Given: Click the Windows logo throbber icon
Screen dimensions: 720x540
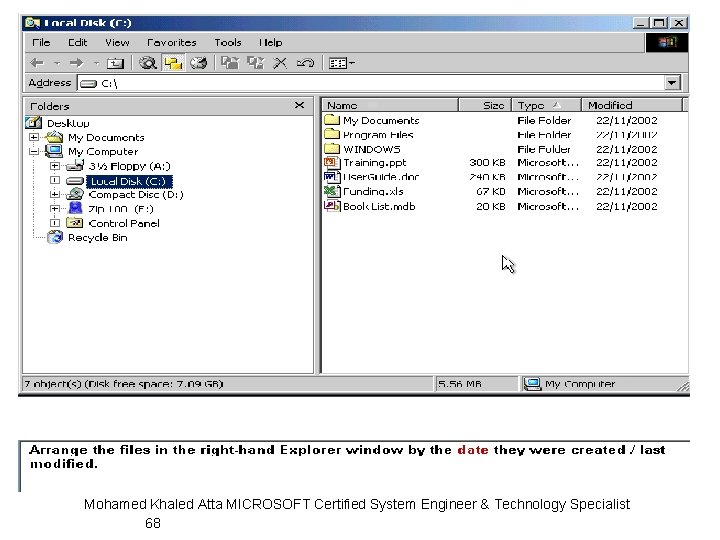Looking at the screenshot, I should pyautogui.click(x=667, y=42).
